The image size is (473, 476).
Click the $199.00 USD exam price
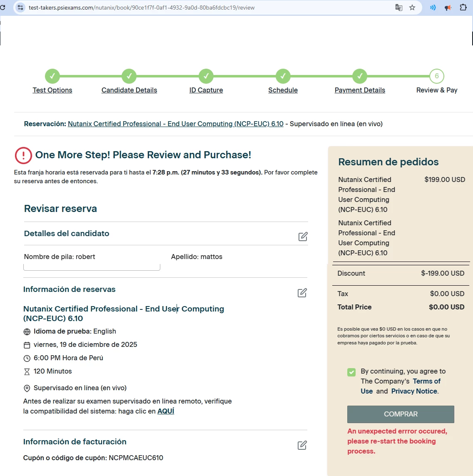pyautogui.click(x=445, y=179)
